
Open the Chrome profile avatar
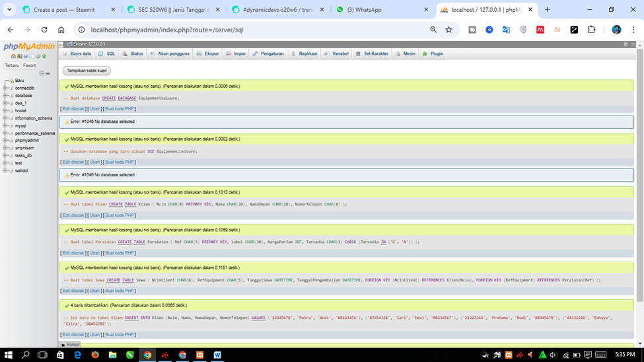point(616,30)
